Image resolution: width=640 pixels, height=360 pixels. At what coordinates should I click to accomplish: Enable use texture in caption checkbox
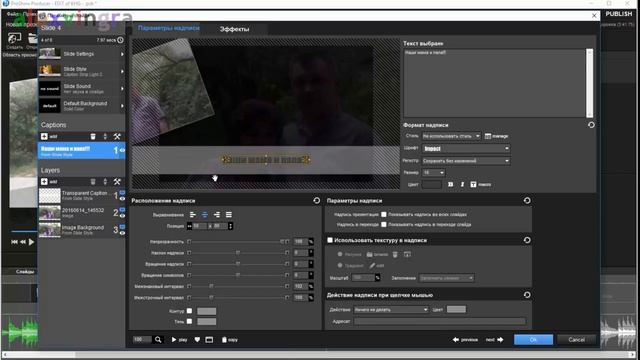(x=330, y=240)
